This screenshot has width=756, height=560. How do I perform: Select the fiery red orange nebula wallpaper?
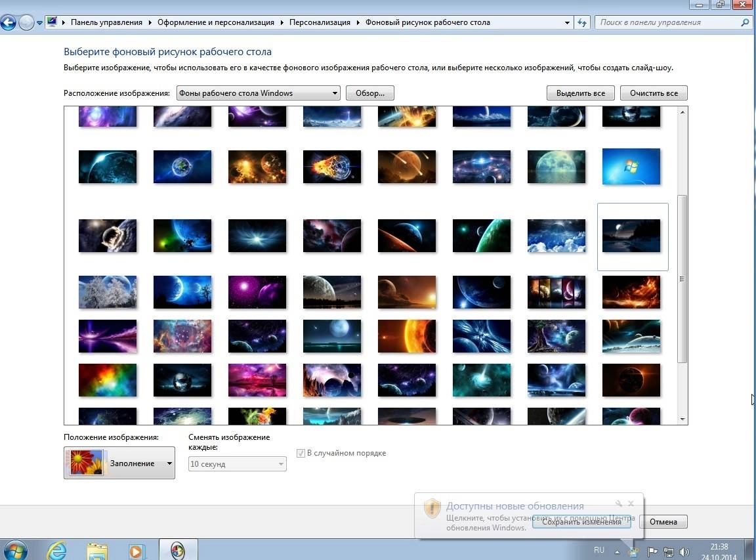click(631, 292)
